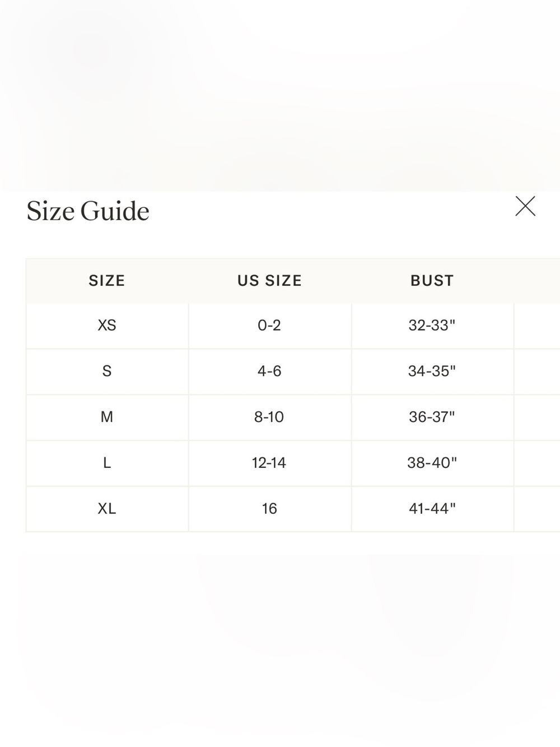Click the 8-10 US size cell
The image size is (560, 747).
[269, 417]
